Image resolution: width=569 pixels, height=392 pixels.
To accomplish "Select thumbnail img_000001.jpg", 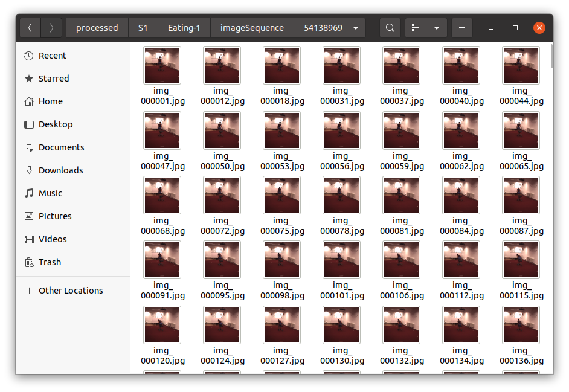I will [x=162, y=65].
